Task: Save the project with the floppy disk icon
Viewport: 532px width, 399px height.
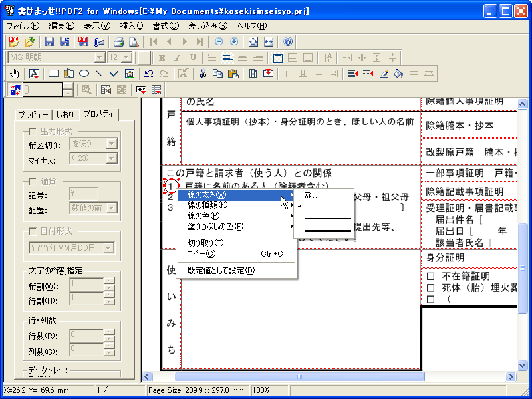Action: 49,41
